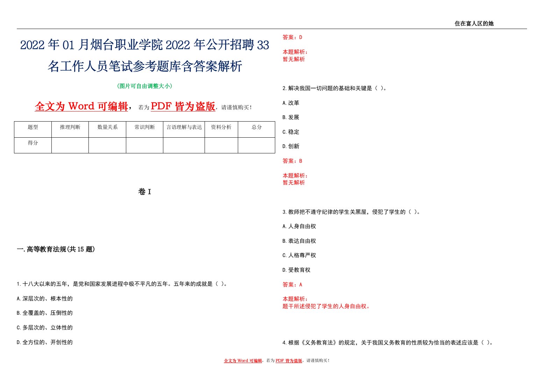Select option A.人身自由权
Viewport: 555px width, 392px height.
[299, 226]
